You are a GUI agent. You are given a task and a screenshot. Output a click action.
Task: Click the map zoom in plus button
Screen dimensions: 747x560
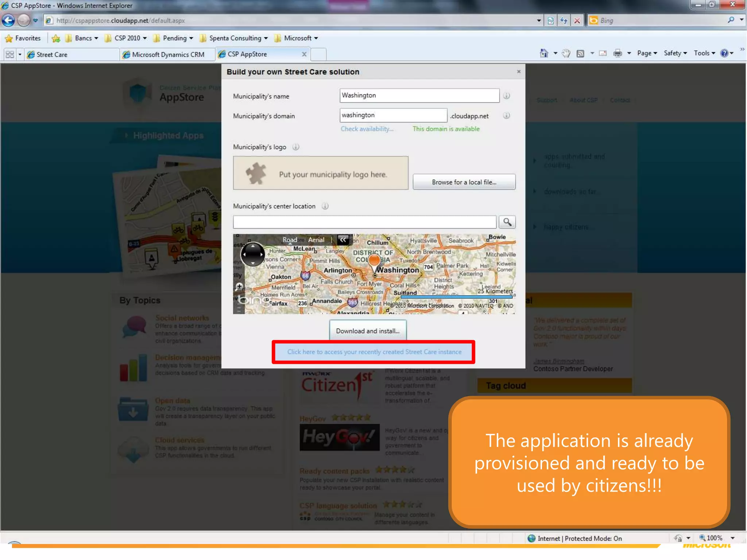click(x=239, y=286)
